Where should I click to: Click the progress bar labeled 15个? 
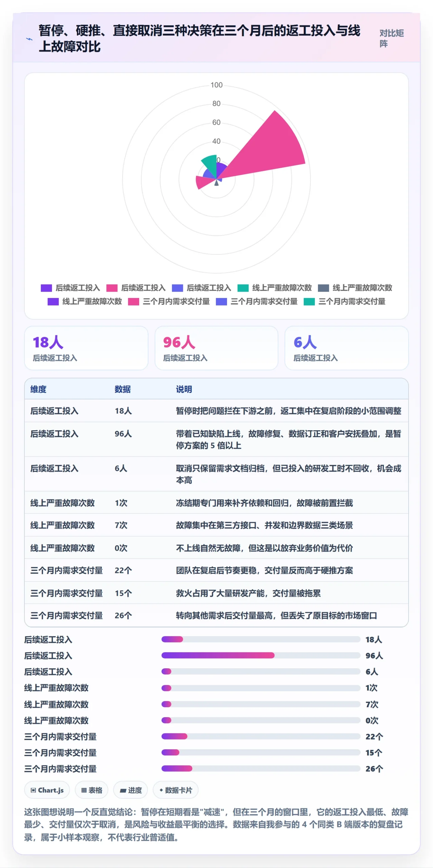(261, 753)
